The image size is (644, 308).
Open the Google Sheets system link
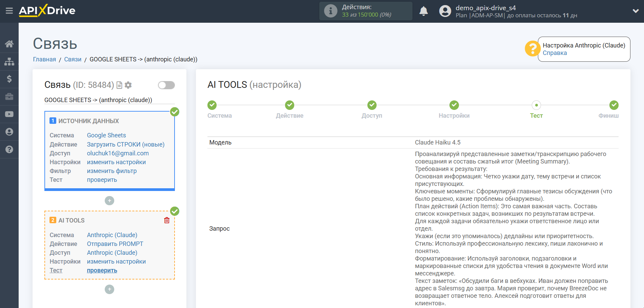pos(106,135)
